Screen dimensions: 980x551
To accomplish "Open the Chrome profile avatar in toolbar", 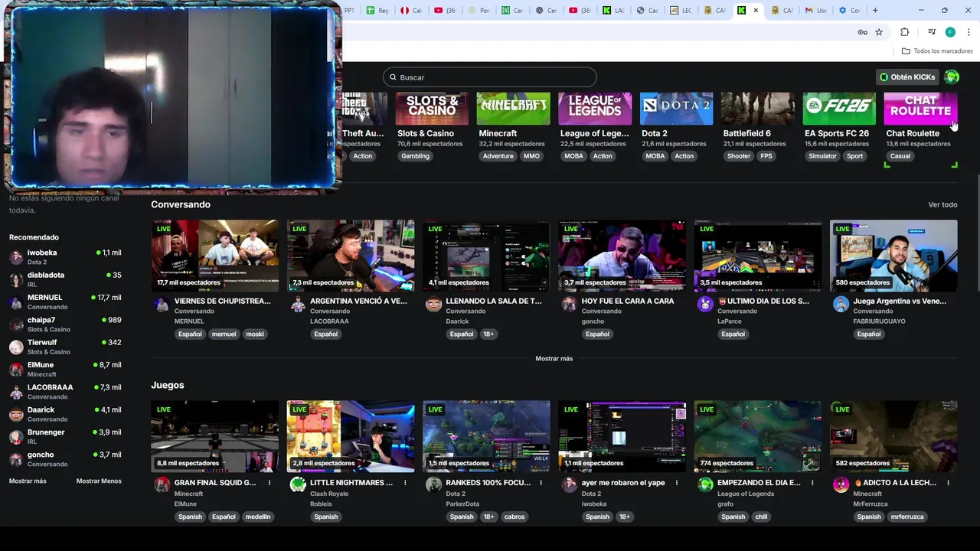I will (950, 32).
